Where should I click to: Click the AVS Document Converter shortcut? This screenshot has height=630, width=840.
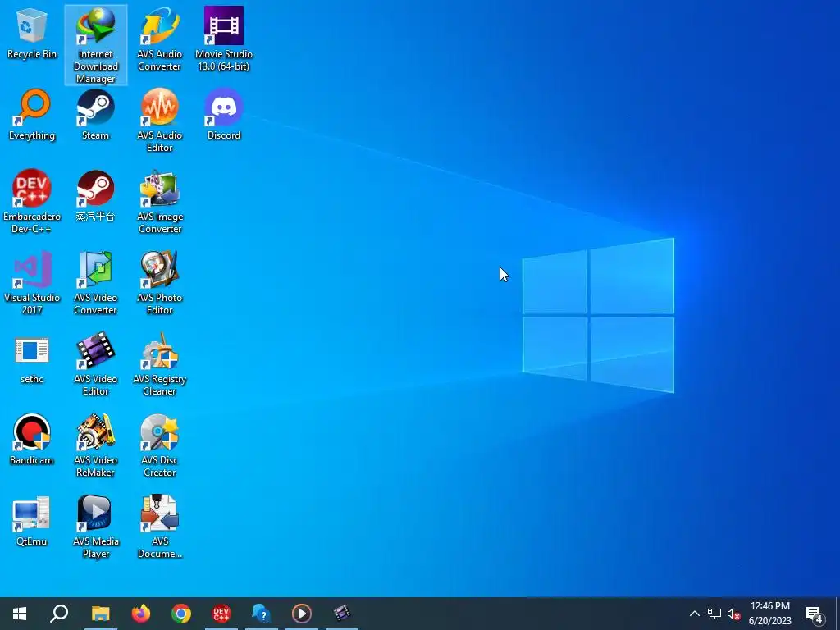pyautogui.click(x=160, y=527)
